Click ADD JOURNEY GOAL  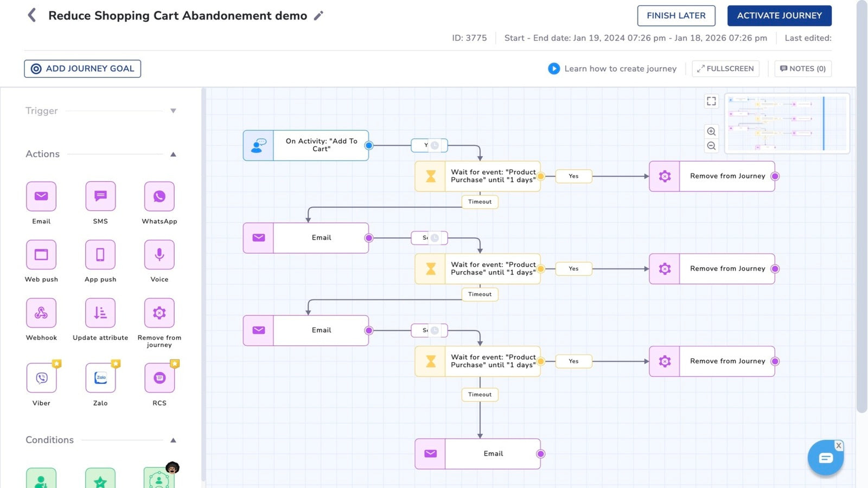[x=82, y=68]
